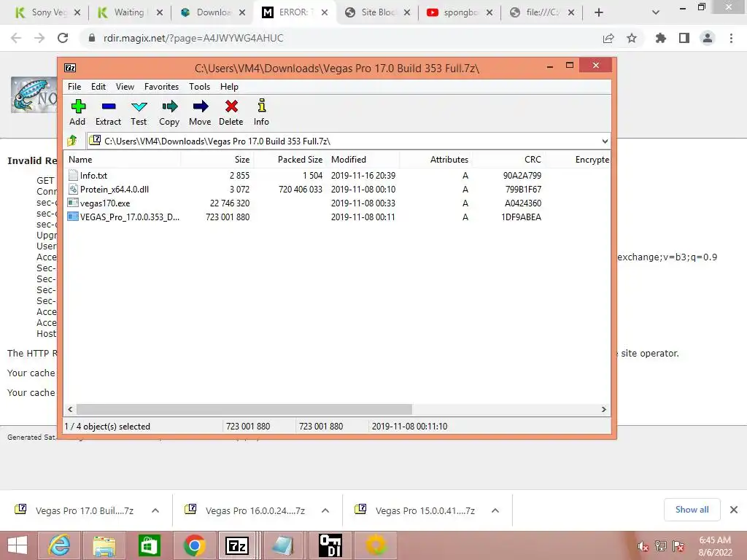Toggle the Chrome side panel icon
The image size is (747, 560).
click(684, 38)
